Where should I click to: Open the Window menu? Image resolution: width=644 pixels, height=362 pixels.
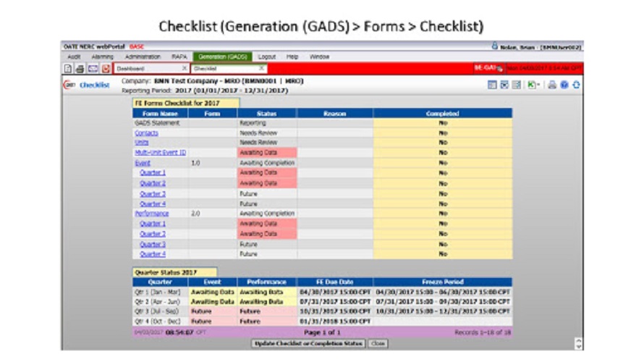click(319, 56)
